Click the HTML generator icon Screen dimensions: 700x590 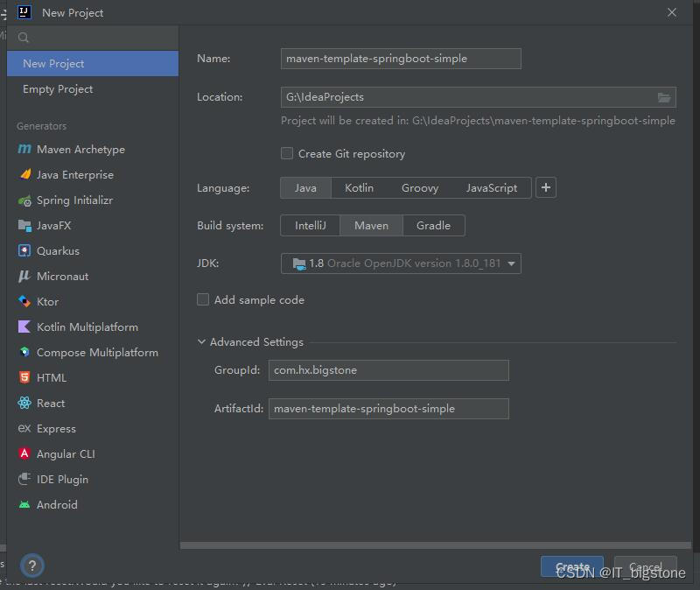pyautogui.click(x=24, y=377)
